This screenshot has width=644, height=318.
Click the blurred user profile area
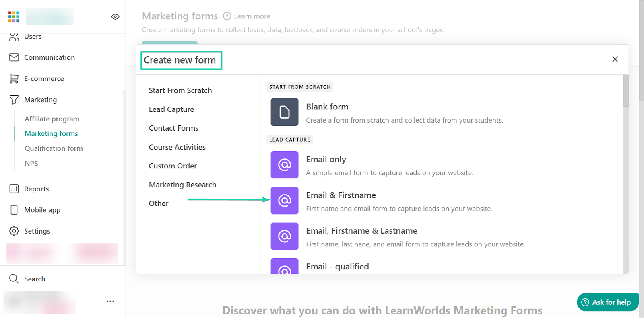tap(39, 302)
